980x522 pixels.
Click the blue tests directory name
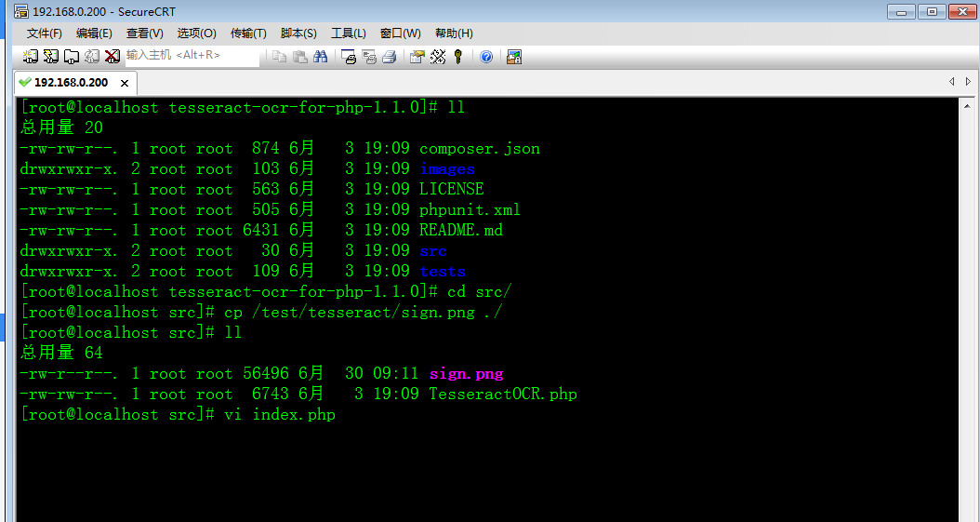[443, 272]
